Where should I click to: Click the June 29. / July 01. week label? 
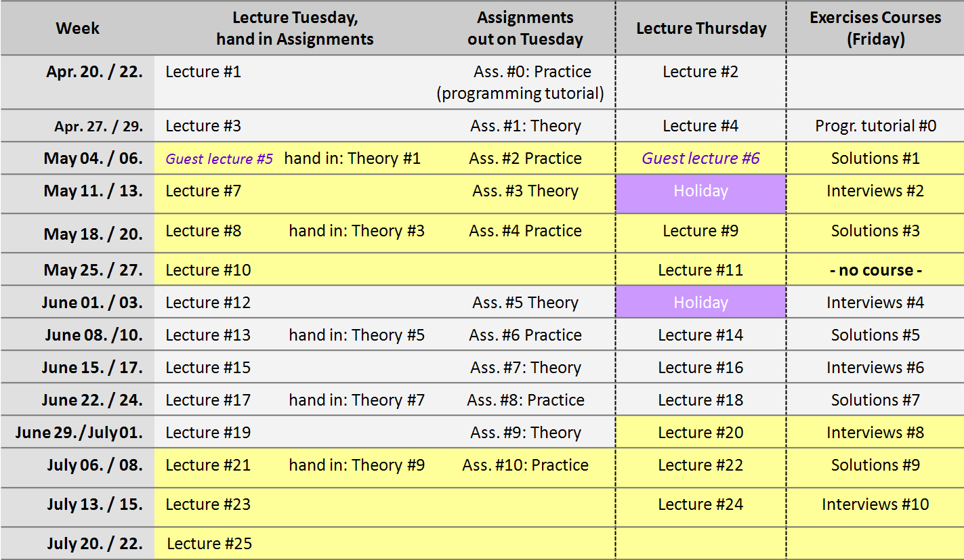click(x=79, y=433)
